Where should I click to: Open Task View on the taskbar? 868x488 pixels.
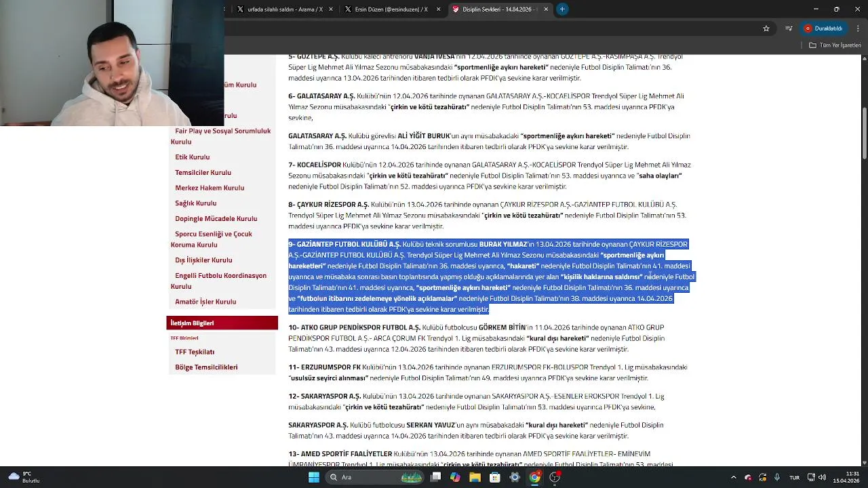436,477
